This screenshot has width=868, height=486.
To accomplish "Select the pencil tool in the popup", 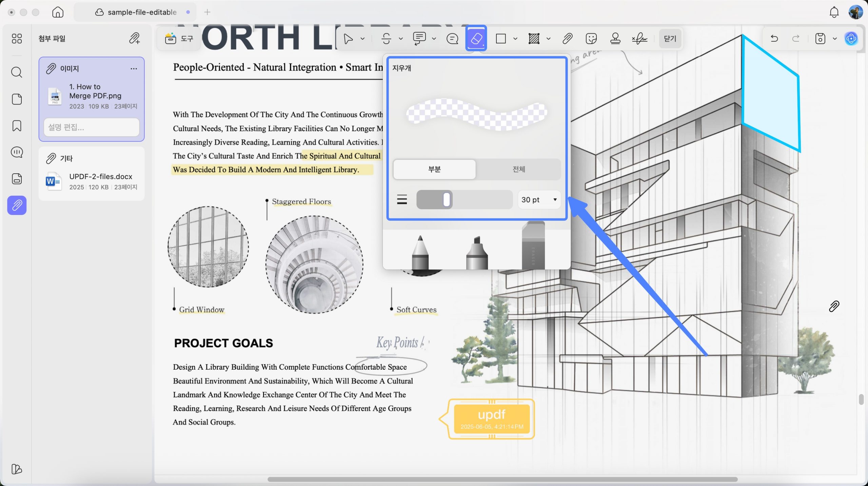I will click(x=420, y=252).
